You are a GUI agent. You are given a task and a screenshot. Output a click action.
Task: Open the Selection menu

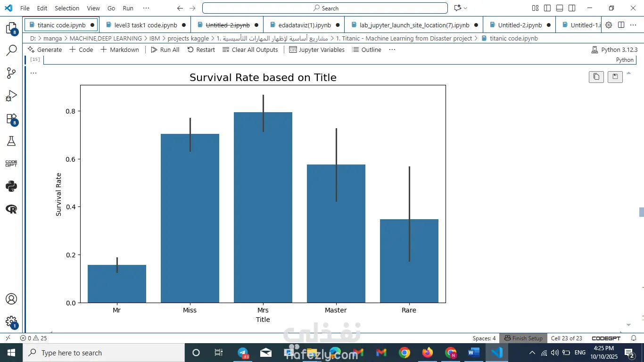click(x=67, y=8)
